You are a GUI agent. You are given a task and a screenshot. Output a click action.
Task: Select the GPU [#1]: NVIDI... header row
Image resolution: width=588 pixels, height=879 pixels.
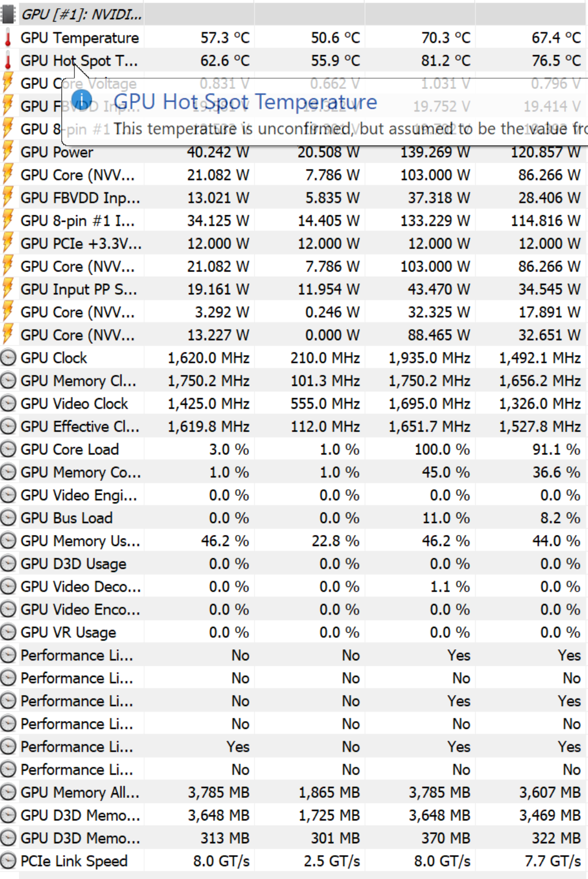[x=81, y=14]
